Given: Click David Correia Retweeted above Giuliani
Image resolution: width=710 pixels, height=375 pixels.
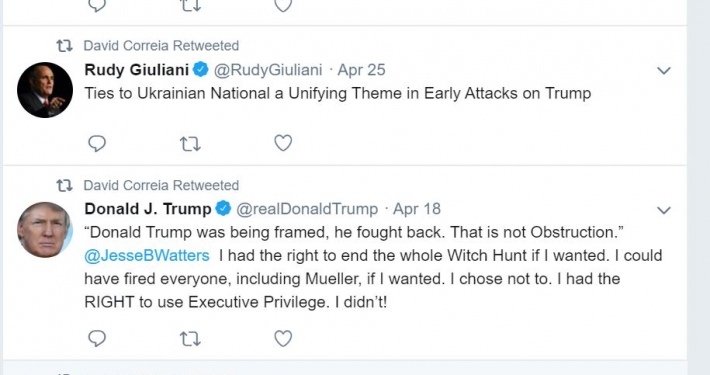Looking at the screenshot, I should point(161,46).
